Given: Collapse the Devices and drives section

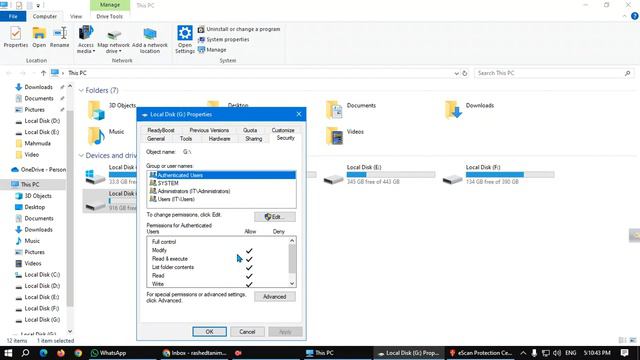Looking at the screenshot, I should (x=81, y=156).
